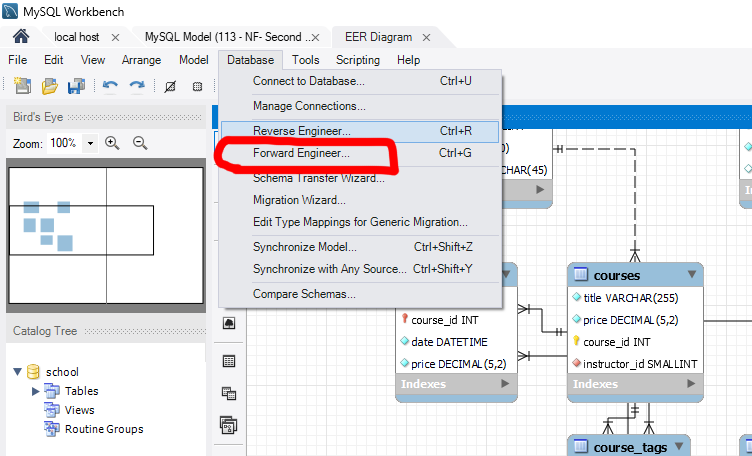Save the model with floppy disk icon
Viewport: 752px width, 456px height.
76,86
